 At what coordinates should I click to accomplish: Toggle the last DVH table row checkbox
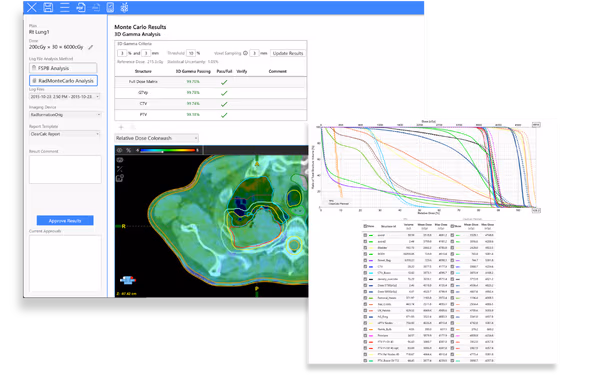(365, 361)
